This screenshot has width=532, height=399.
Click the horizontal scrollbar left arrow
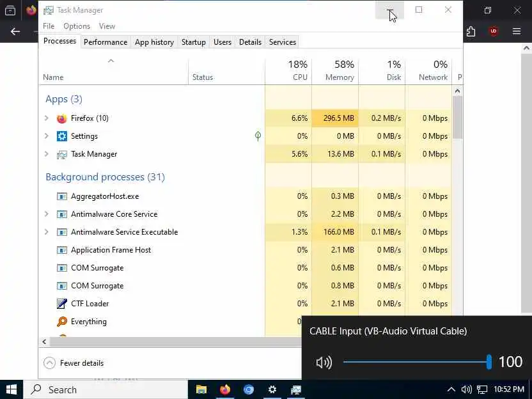coord(44,341)
